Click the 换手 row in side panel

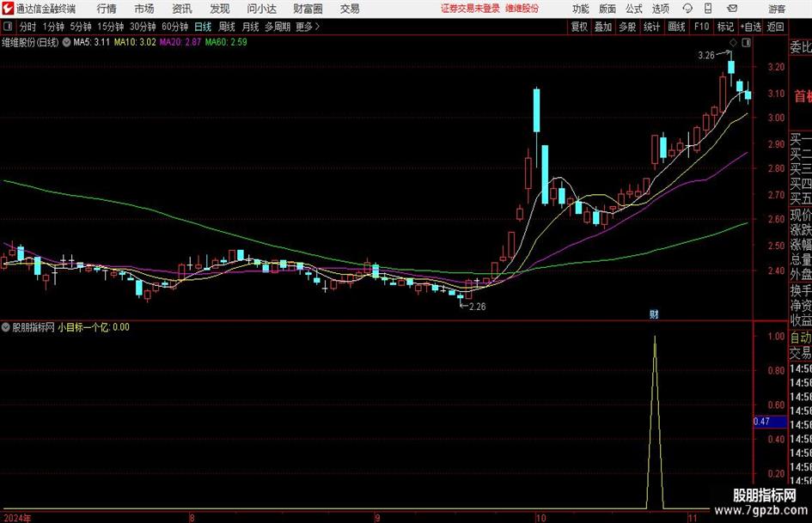tap(801, 290)
